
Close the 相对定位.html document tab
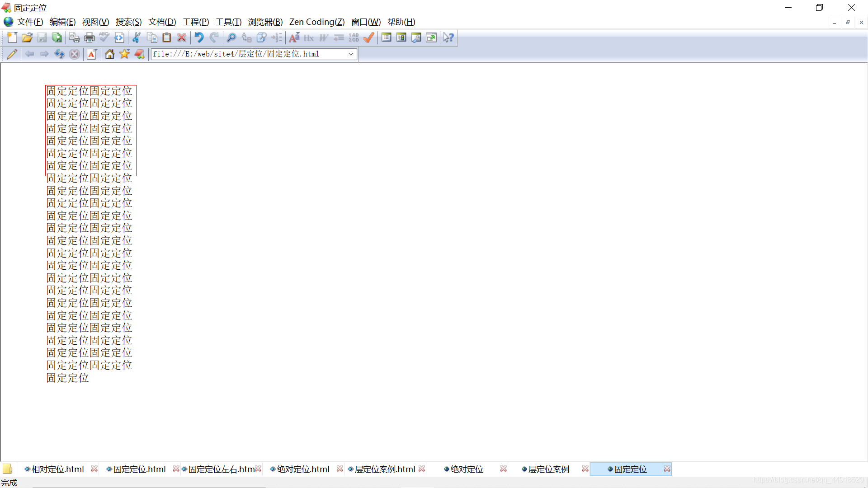94,469
